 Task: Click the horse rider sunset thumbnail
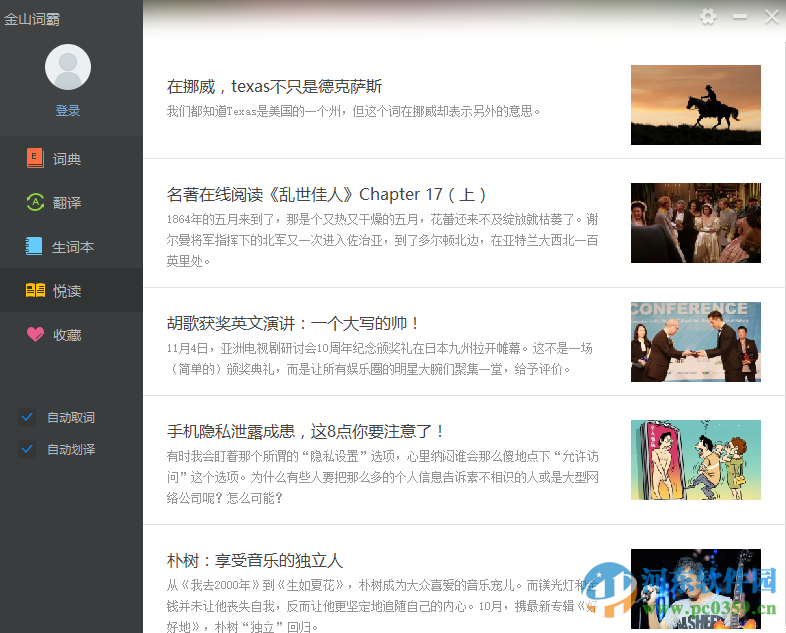point(696,105)
